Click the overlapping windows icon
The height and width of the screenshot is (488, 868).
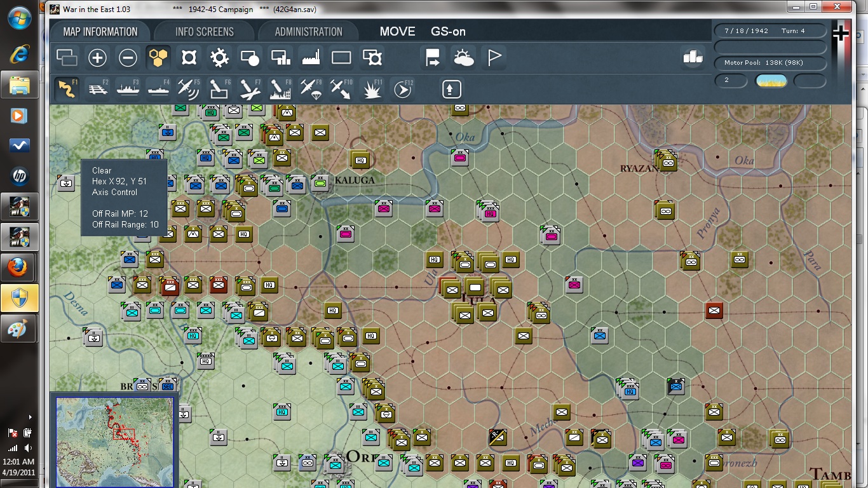tap(67, 58)
